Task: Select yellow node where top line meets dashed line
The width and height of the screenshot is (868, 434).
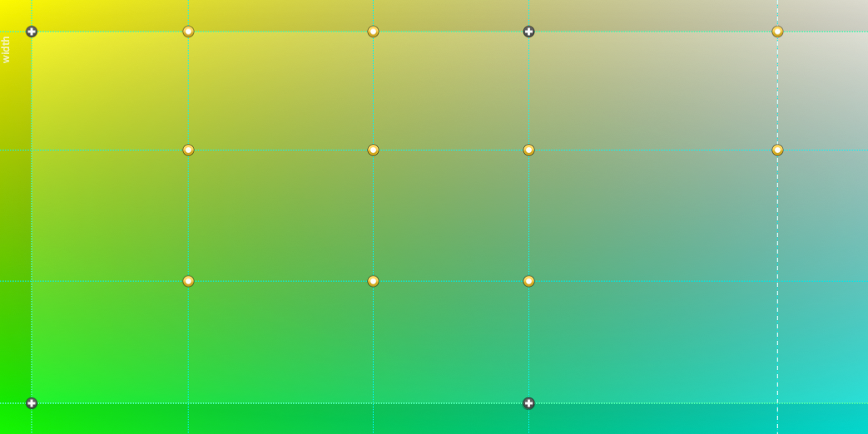Action: click(x=777, y=32)
